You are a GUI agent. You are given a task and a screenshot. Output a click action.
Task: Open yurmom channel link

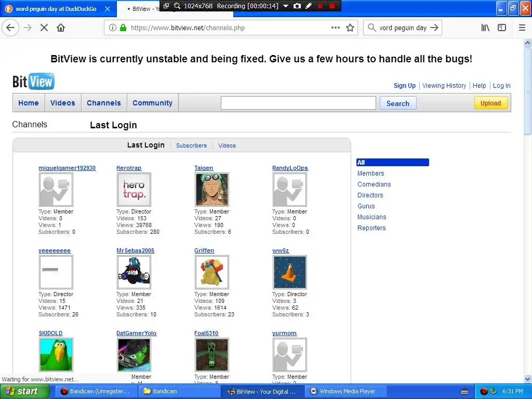coord(284,333)
